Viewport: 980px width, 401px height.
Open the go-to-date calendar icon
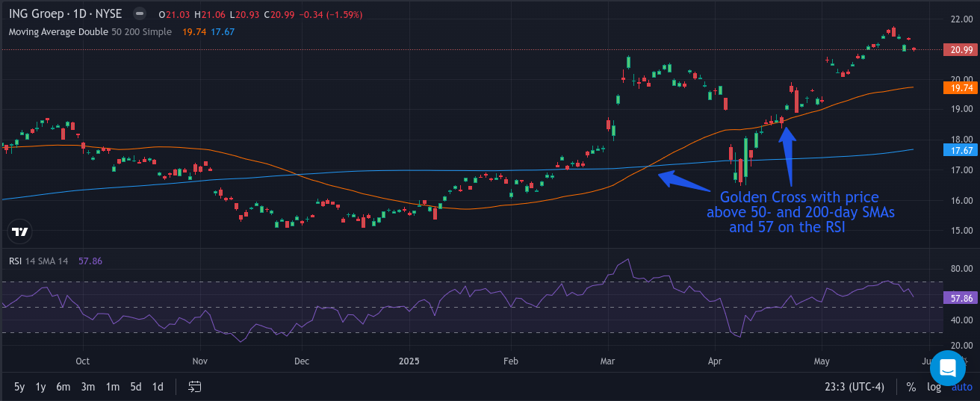click(195, 387)
